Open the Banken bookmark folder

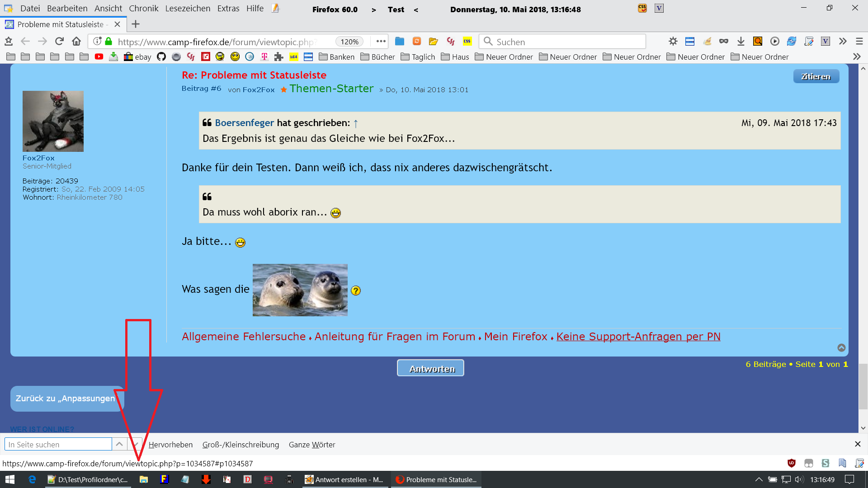[337, 57]
